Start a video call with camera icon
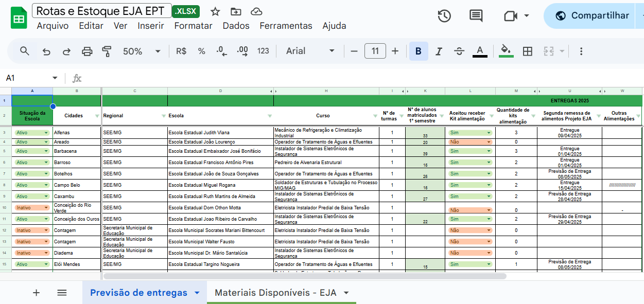644x304 pixels. click(511, 16)
